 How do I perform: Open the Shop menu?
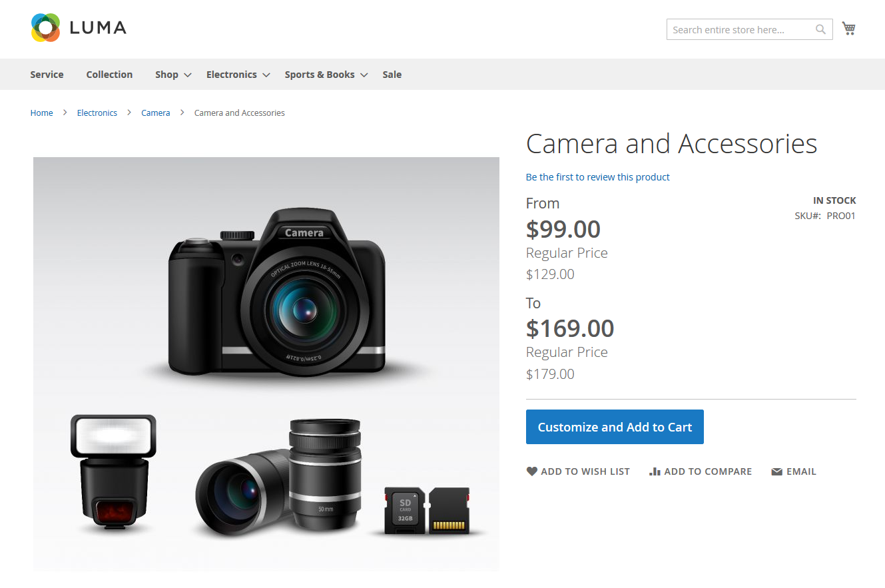[165, 75]
